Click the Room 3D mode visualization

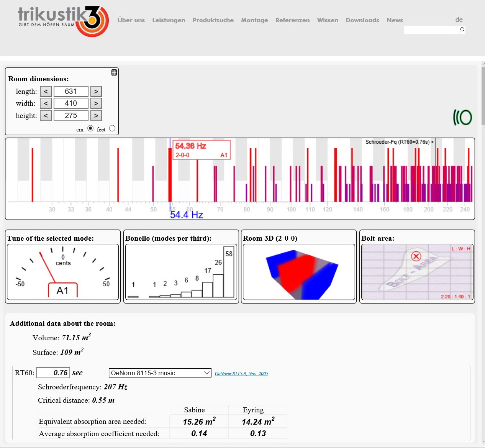click(299, 272)
